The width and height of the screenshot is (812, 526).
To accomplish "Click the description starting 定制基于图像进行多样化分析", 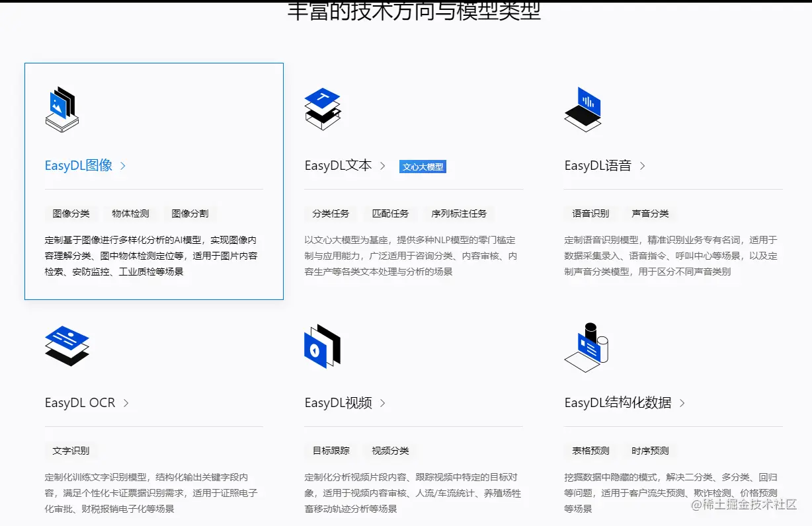I will click(151, 256).
